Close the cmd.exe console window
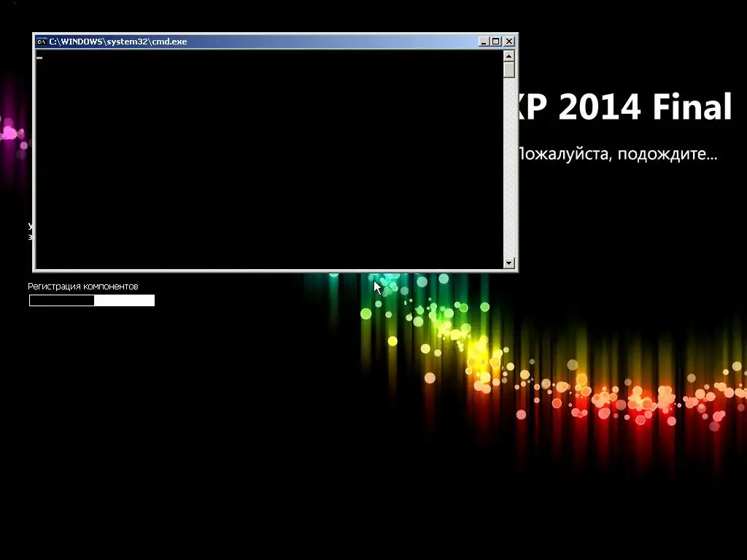747x560 pixels. (x=509, y=42)
